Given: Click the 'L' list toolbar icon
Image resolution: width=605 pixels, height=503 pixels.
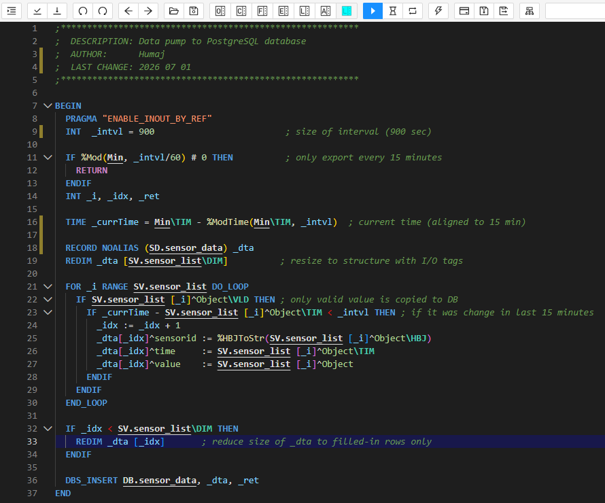Looking at the screenshot, I should click(x=304, y=11).
